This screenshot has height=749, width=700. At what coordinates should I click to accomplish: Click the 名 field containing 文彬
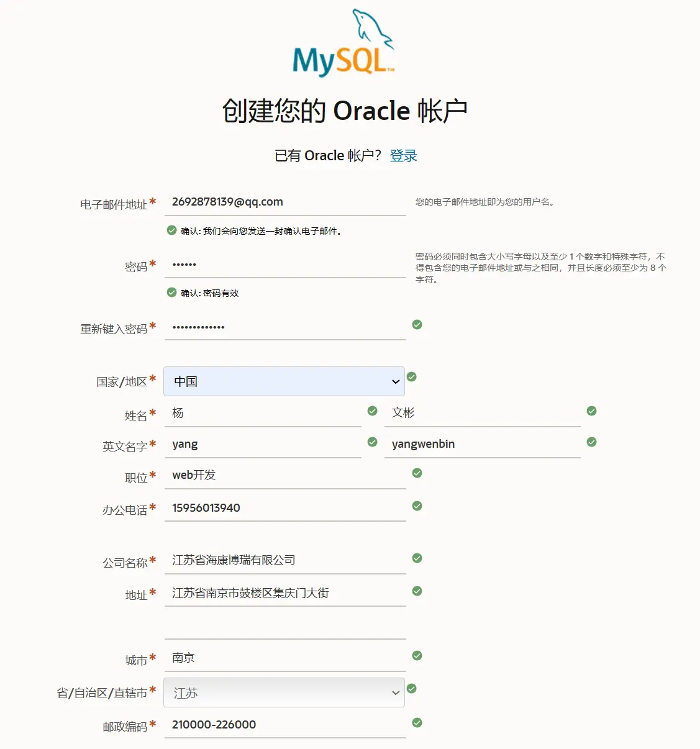pyautogui.click(x=483, y=413)
